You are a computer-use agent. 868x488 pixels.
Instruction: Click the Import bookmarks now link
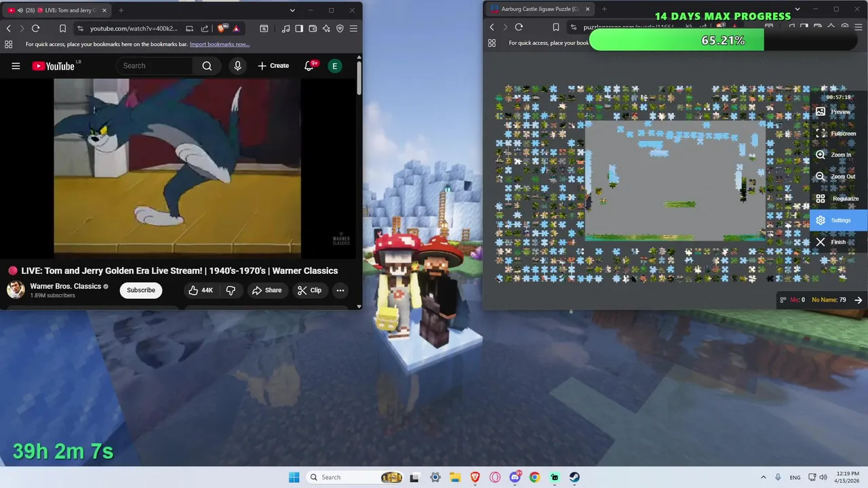pyautogui.click(x=220, y=44)
